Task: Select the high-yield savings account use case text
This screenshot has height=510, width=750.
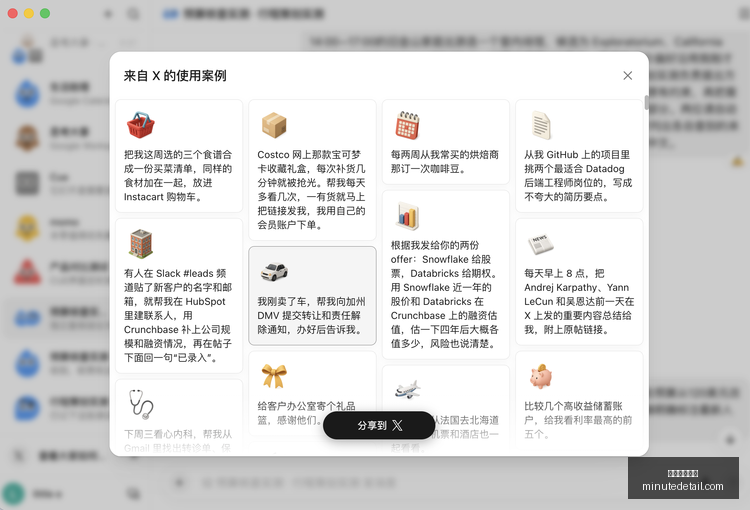Action: click(578, 420)
